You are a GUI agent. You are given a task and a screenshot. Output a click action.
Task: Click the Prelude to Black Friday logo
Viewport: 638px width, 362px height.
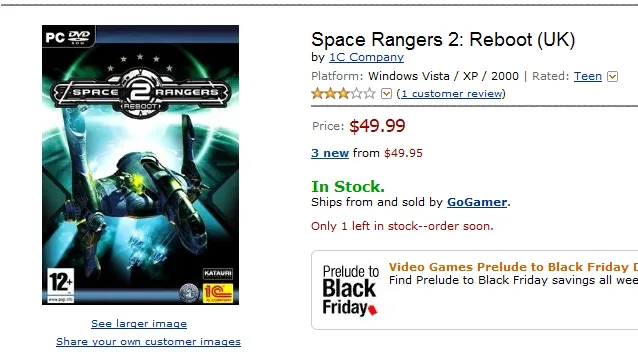click(350, 290)
